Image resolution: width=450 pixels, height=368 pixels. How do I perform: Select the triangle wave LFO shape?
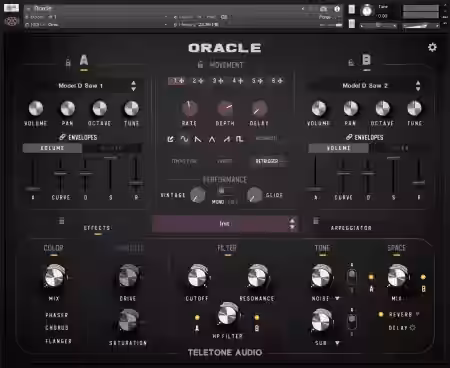[212, 139]
